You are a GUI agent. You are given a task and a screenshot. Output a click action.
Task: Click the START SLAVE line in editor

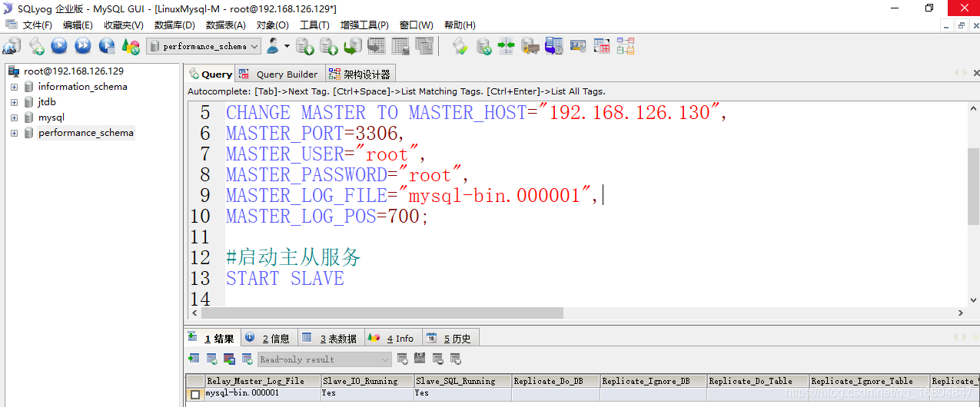(285, 278)
